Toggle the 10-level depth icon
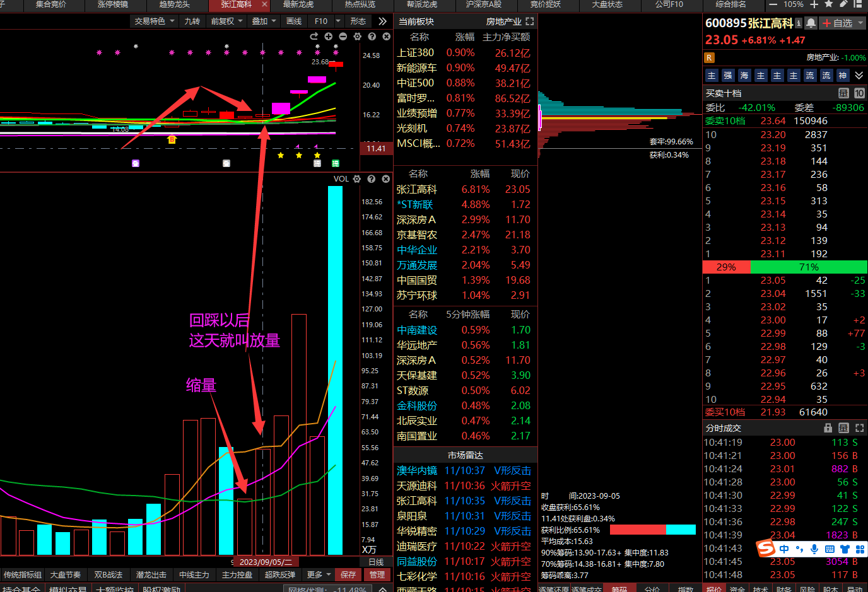 click(x=859, y=93)
